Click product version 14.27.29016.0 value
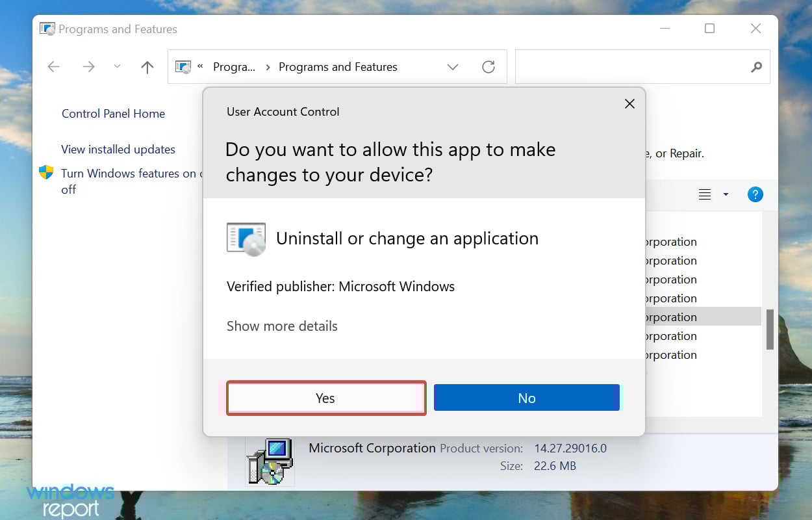Viewport: 812px width, 520px height. point(570,448)
